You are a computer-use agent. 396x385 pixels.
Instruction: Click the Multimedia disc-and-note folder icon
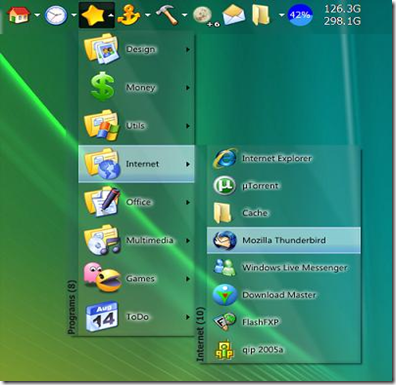(x=102, y=240)
